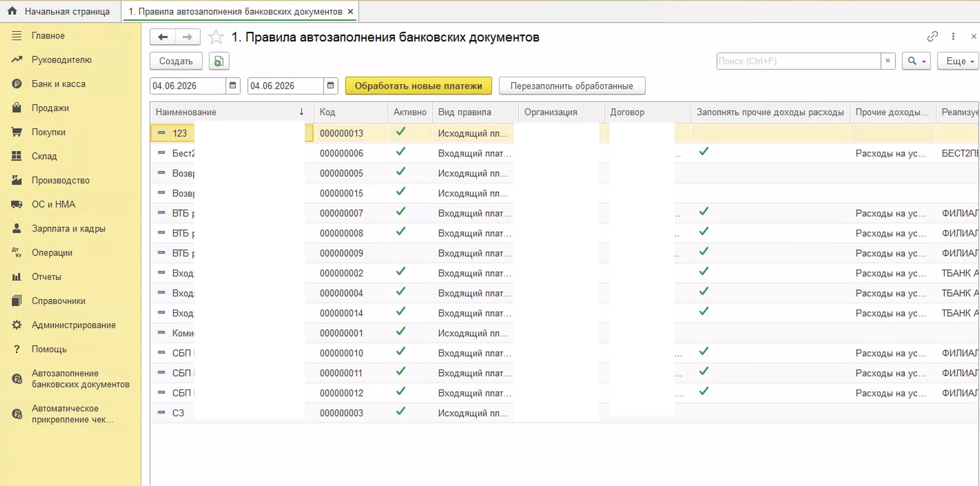Click the Администрирование gear icon
This screenshot has height=486, width=980.
tap(16, 325)
